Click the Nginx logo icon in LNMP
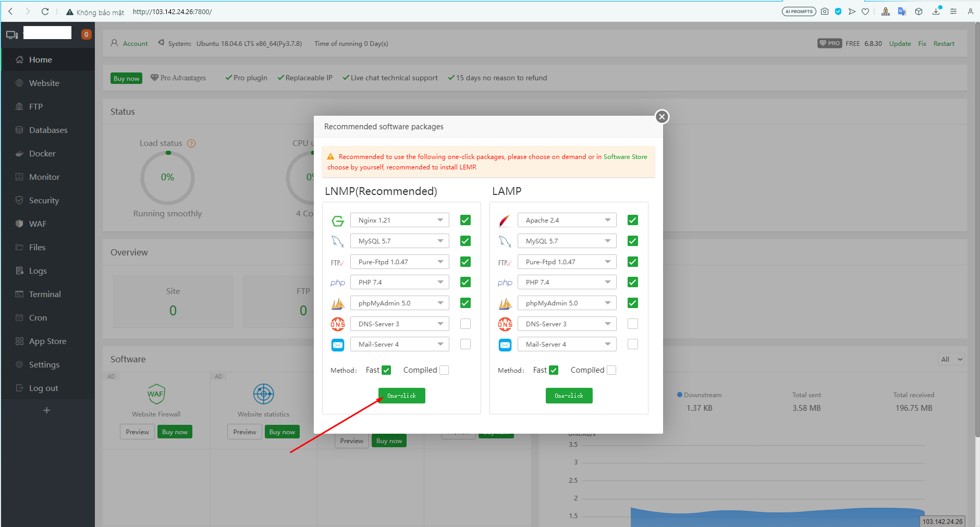Viewport: 980px width, 527px height. click(x=338, y=221)
